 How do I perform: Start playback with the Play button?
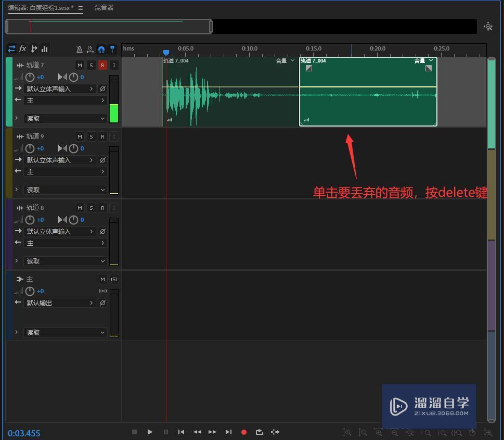tap(150, 432)
